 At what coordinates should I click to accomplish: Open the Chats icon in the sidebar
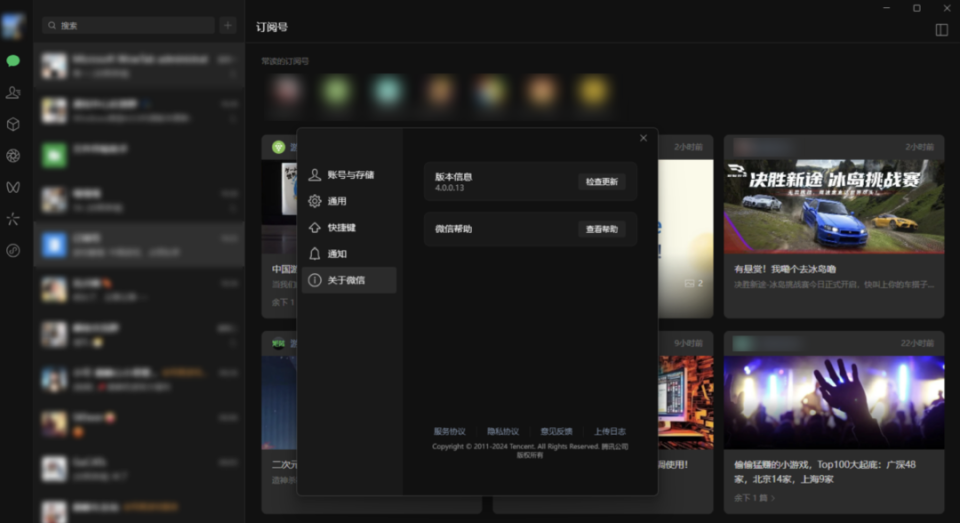(13, 61)
